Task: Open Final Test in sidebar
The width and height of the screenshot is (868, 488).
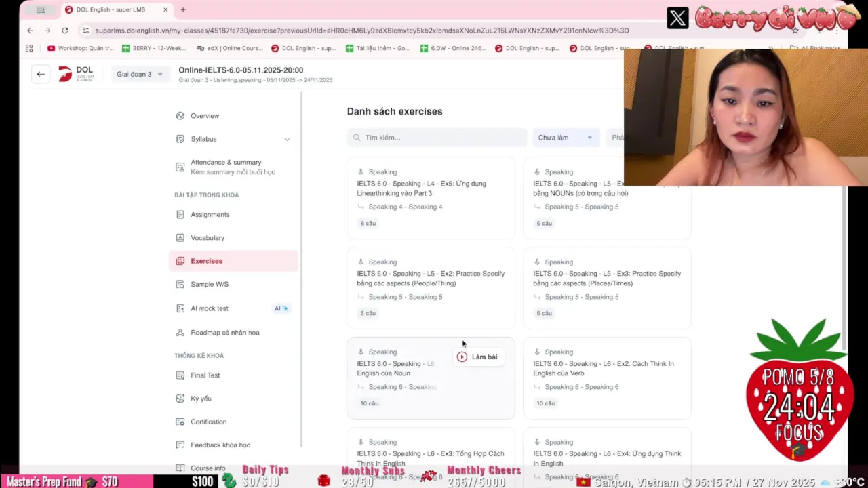Action: pos(233,375)
